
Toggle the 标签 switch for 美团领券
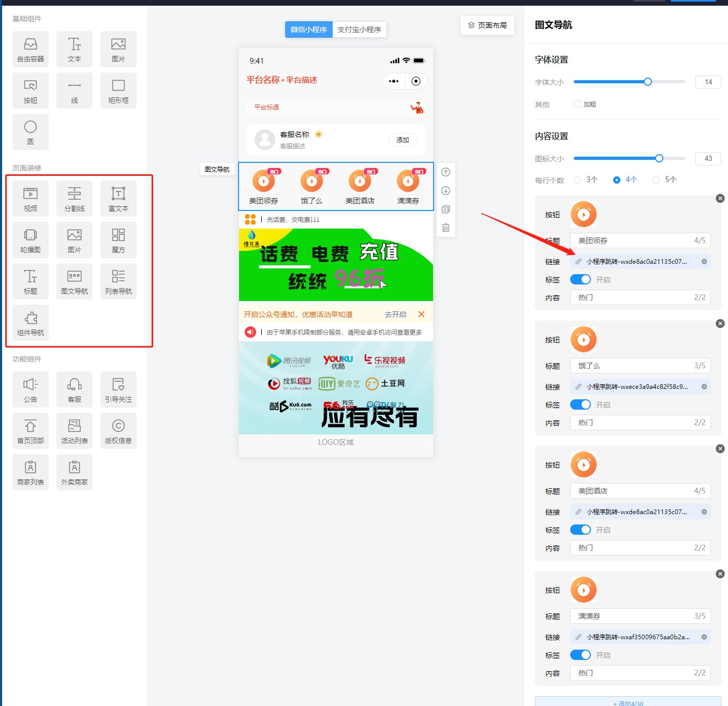pos(581,279)
